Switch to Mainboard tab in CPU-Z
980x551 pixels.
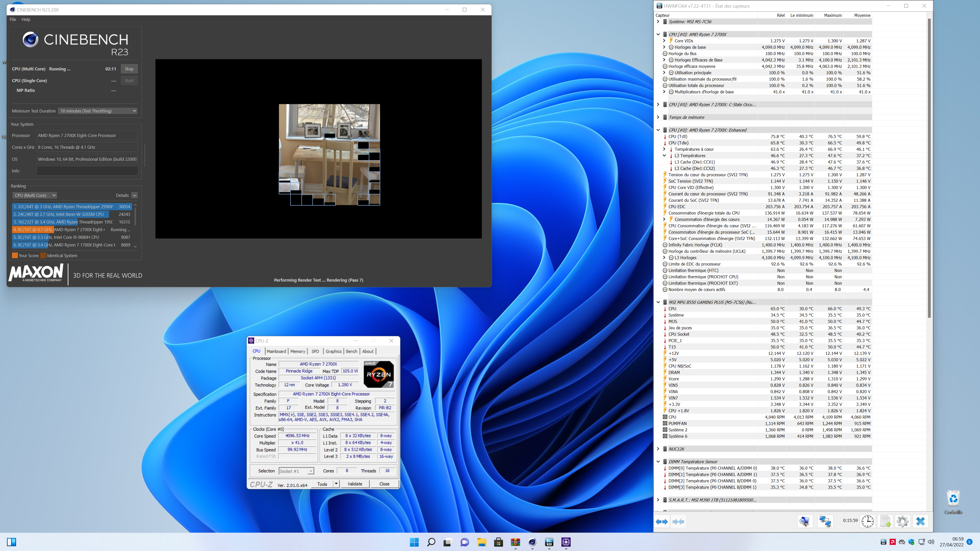coord(276,351)
